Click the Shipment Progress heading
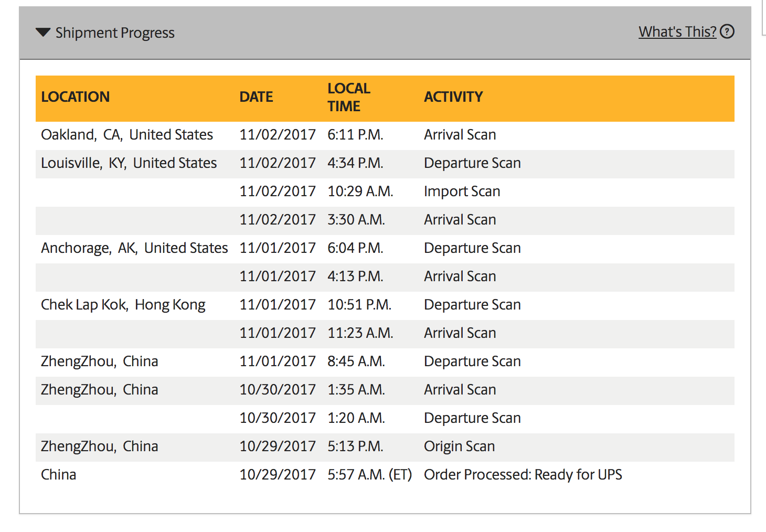 point(115,33)
